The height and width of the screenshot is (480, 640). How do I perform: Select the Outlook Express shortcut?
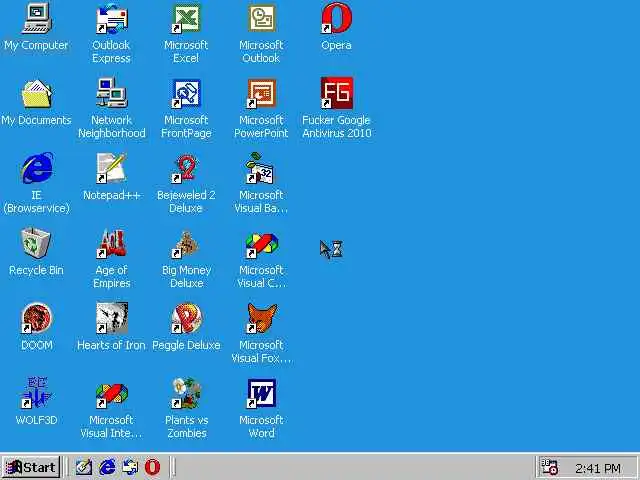111,18
